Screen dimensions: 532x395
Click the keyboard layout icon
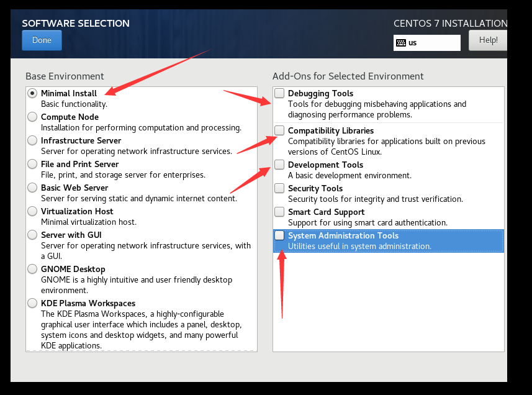[400, 43]
